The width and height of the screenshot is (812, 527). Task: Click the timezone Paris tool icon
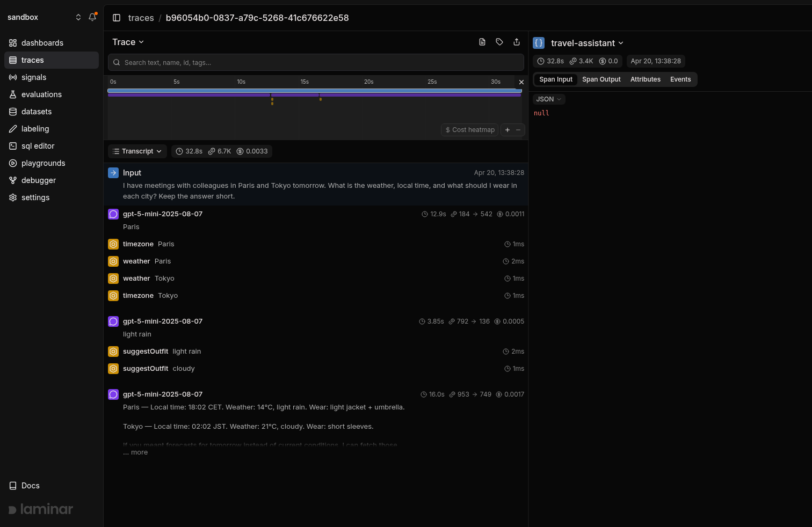tap(113, 244)
